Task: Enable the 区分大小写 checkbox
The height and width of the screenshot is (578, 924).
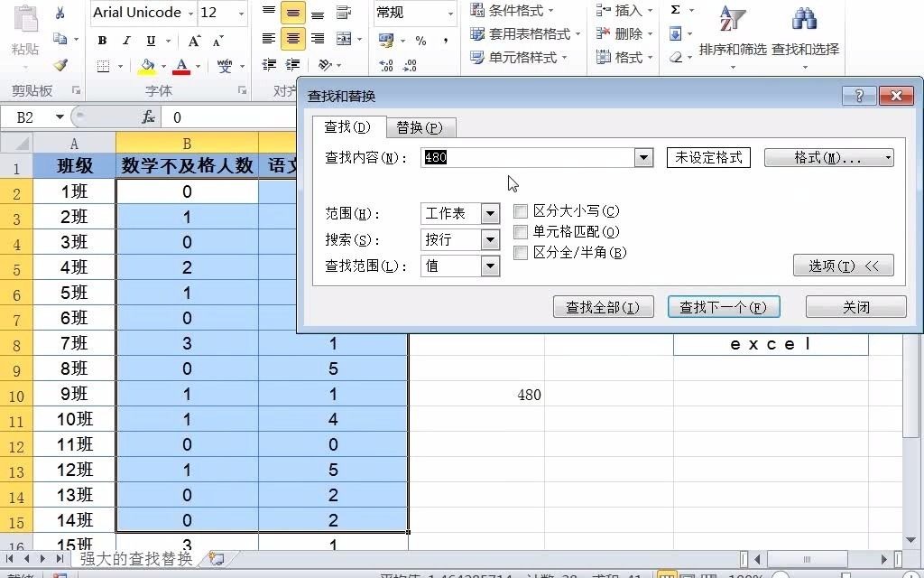Action: click(520, 211)
